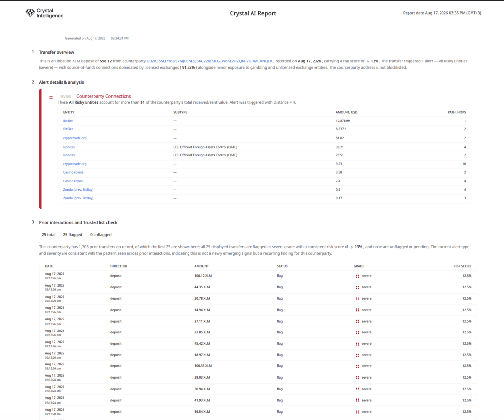Click the severe grade icon in the 22.05 XLM row
Image resolution: width=504 pixels, height=420 pixels.
tap(357, 332)
